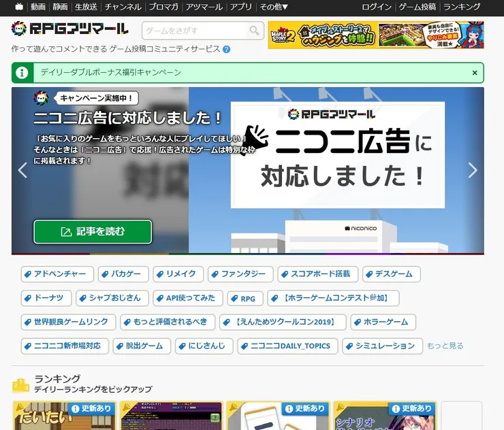Select the ドーナツ tag
504x430 pixels.
46,298
